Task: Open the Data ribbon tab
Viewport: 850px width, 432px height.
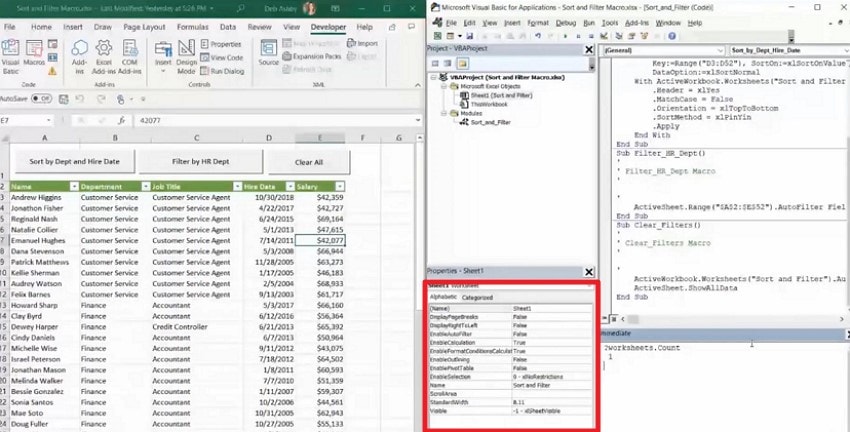Action: 228,27
